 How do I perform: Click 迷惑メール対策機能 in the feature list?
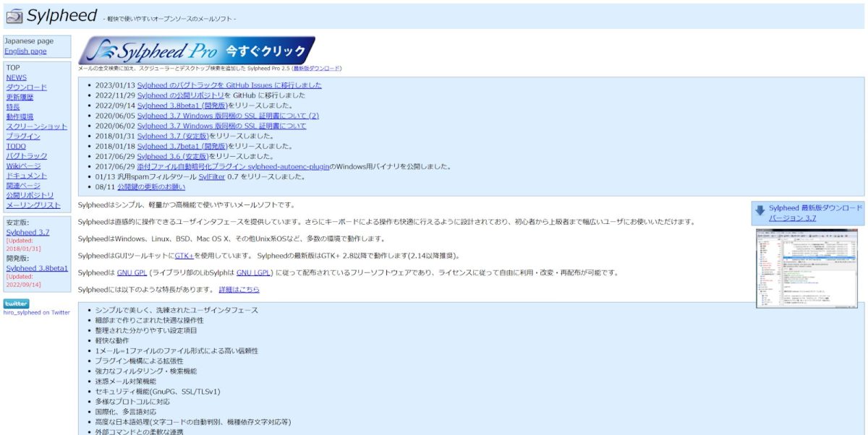pyautogui.click(x=125, y=381)
